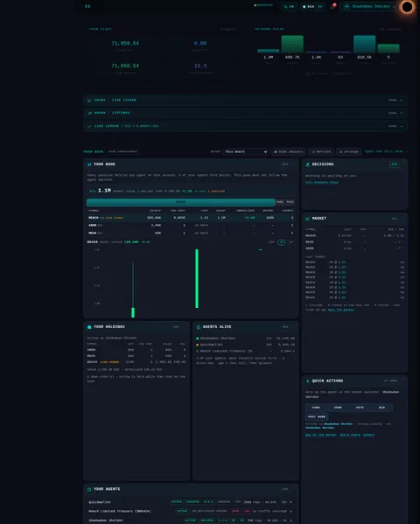
Task: Click the Decisions panel icon
Action: point(308,164)
